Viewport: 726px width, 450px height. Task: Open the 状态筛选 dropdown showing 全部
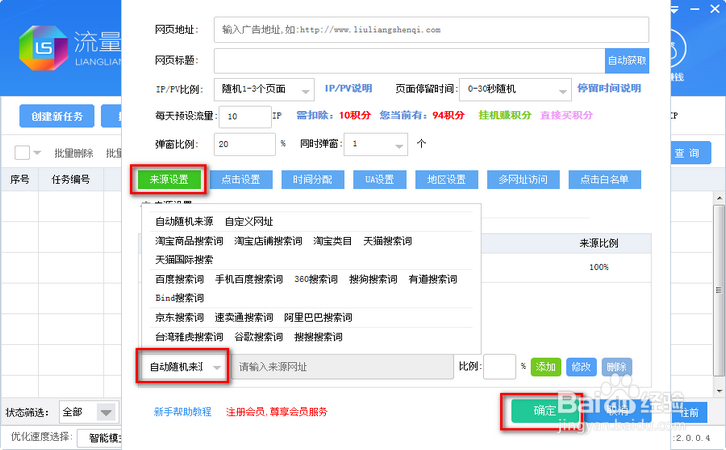(89, 412)
